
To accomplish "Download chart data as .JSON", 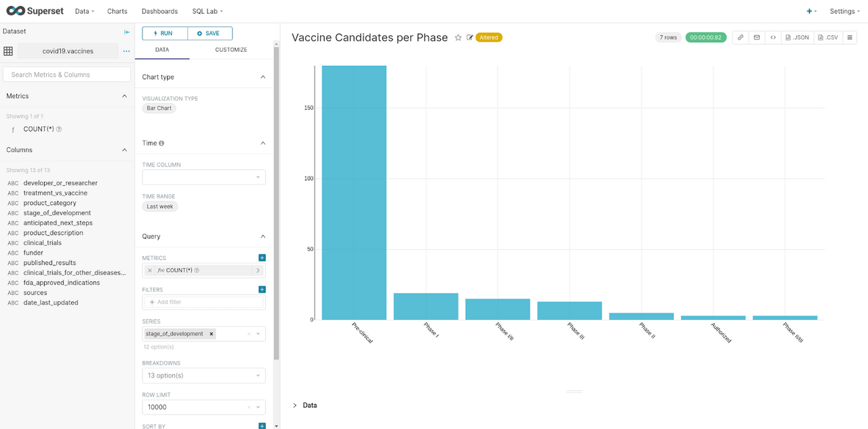I will point(796,37).
